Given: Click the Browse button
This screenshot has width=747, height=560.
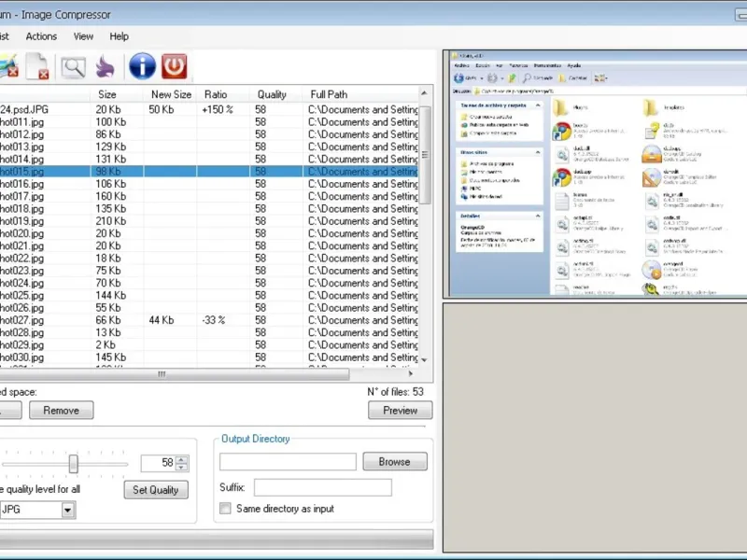Looking at the screenshot, I should [x=394, y=461].
